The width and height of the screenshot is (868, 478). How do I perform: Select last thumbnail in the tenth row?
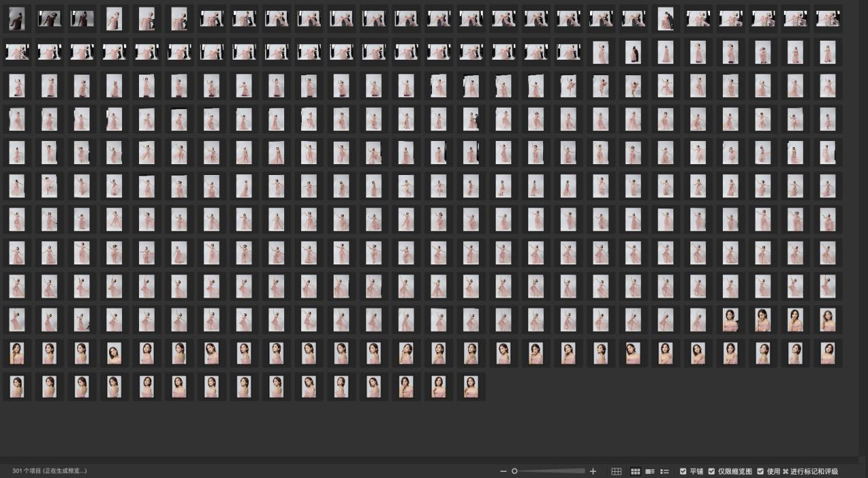[x=827, y=319]
